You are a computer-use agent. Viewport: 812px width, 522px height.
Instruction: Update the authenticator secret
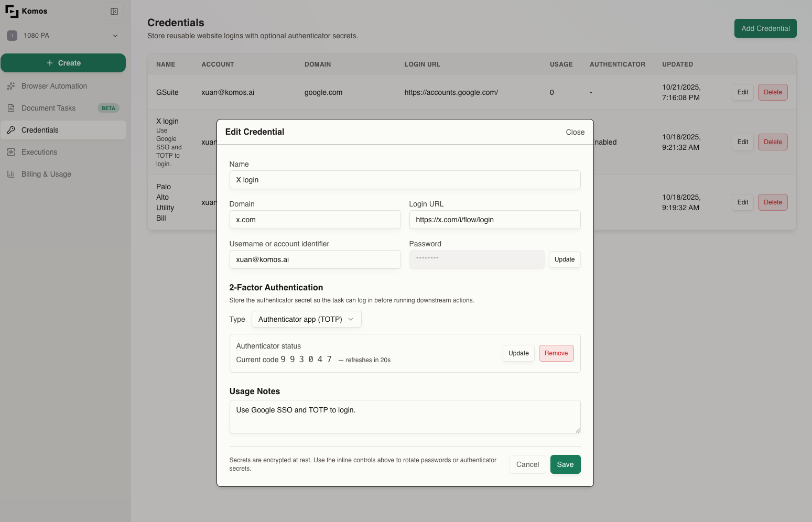click(518, 353)
